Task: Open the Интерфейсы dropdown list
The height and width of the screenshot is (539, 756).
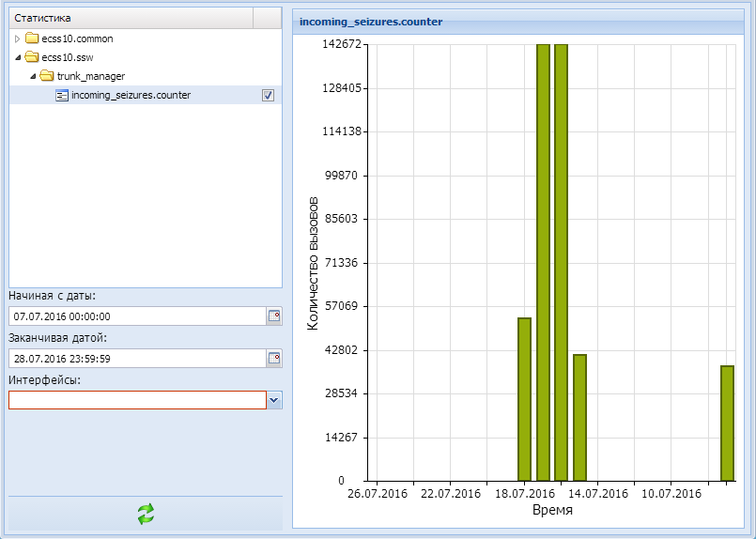Action: point(274,400)
